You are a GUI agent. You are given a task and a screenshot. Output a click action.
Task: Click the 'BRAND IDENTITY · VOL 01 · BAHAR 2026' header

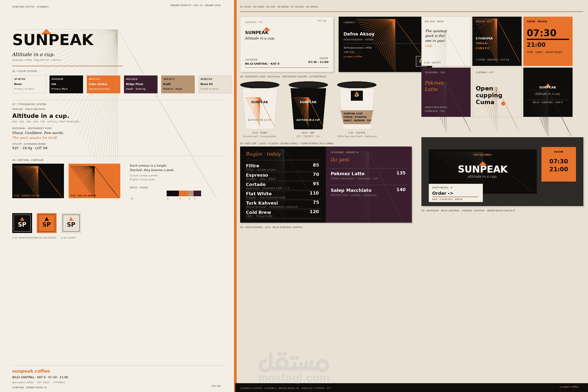pos(196,5)
